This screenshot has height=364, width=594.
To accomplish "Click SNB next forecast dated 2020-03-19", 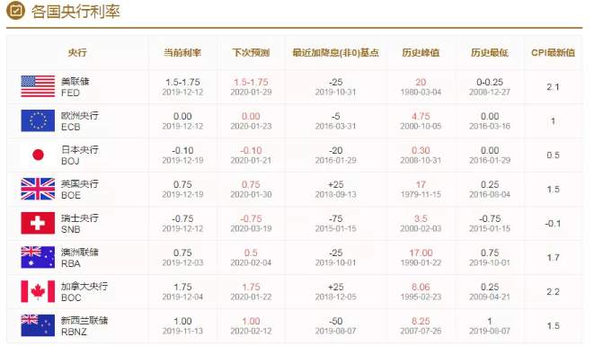I will coord(251,223).
